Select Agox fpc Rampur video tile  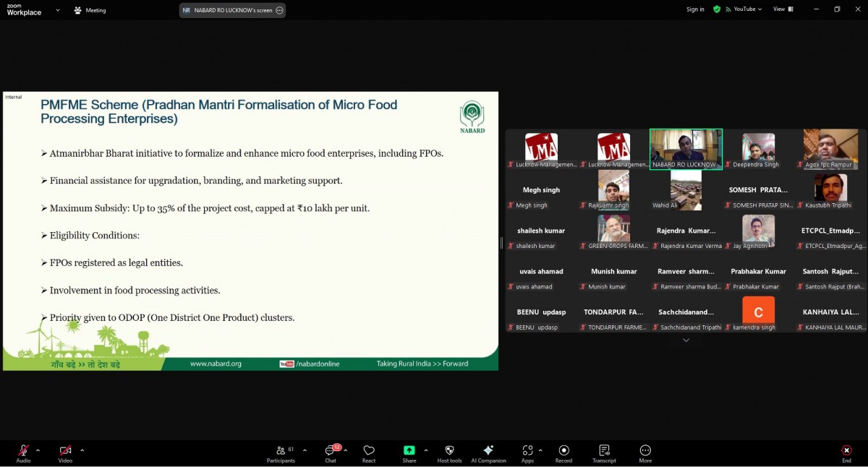click(x=830, y=149)
